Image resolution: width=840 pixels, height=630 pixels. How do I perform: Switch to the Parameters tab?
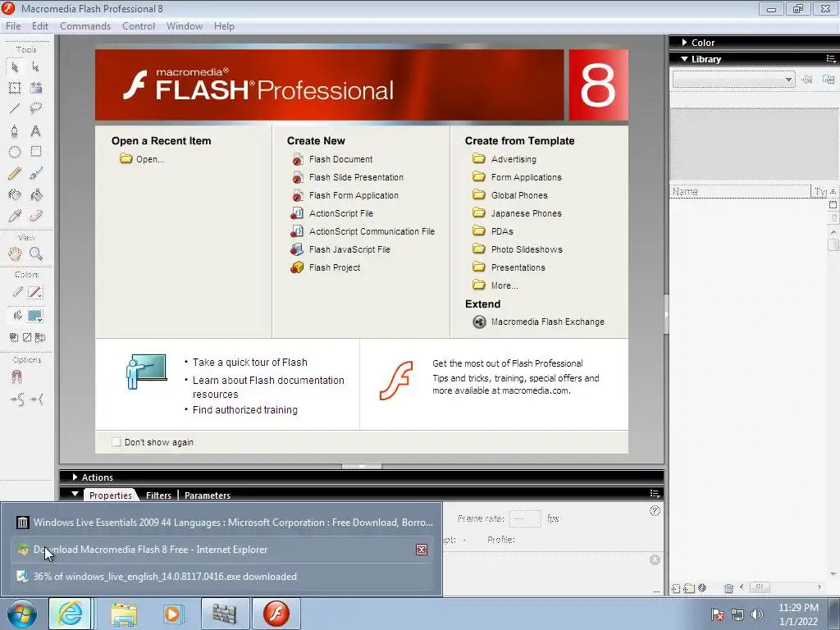pyautogui.click(x=208, y=495)
